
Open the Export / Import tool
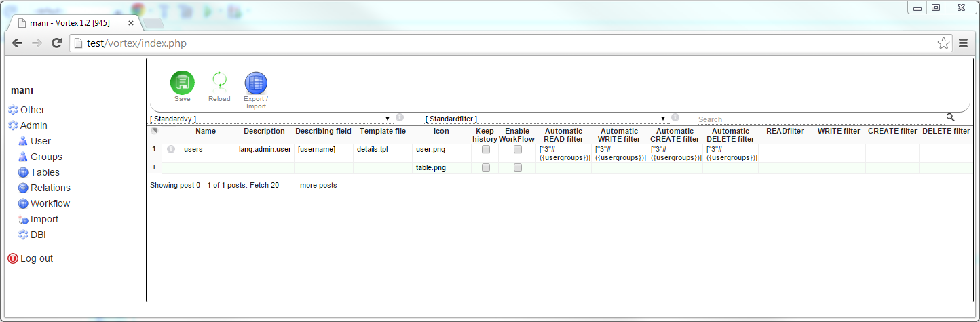(256, 83)
